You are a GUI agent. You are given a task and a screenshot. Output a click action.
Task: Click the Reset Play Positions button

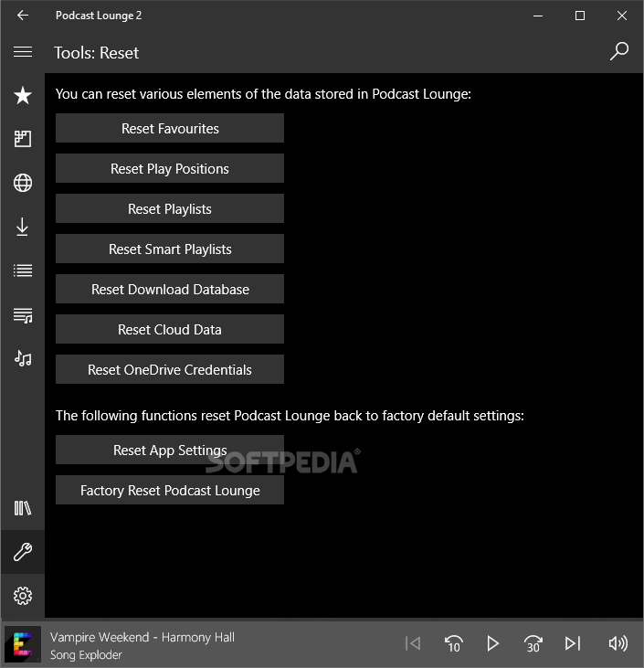pyautogui.click(x=170, y=168)
